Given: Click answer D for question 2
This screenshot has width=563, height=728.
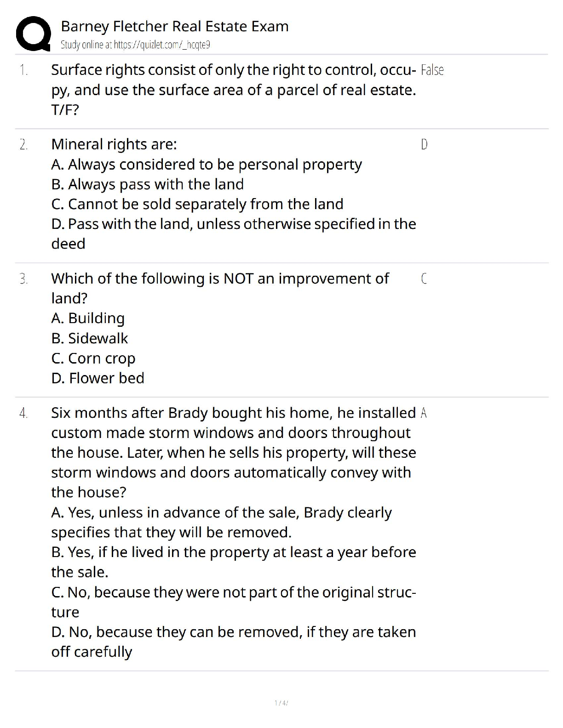Looking at the screenshot, I should [x=424, y=145].
